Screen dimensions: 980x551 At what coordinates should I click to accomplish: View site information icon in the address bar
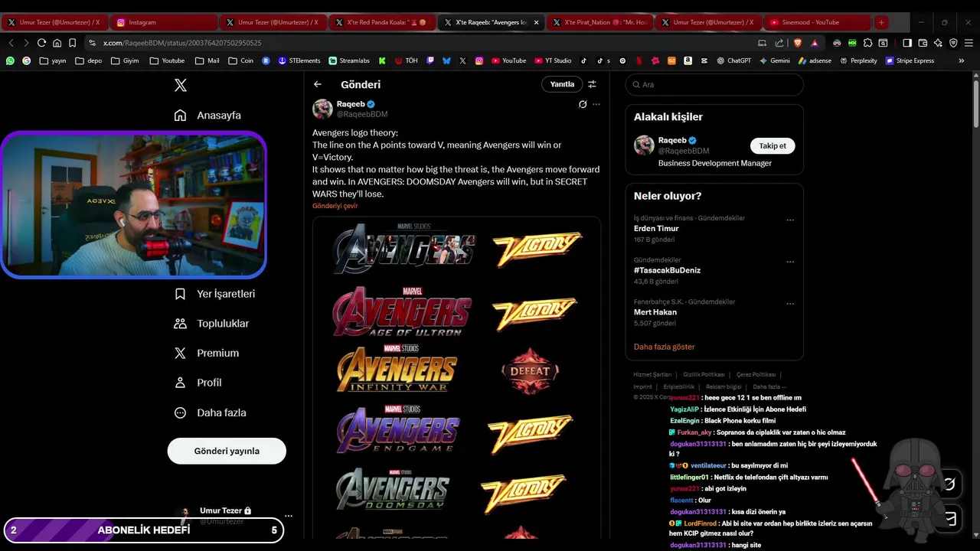point(93,43)
